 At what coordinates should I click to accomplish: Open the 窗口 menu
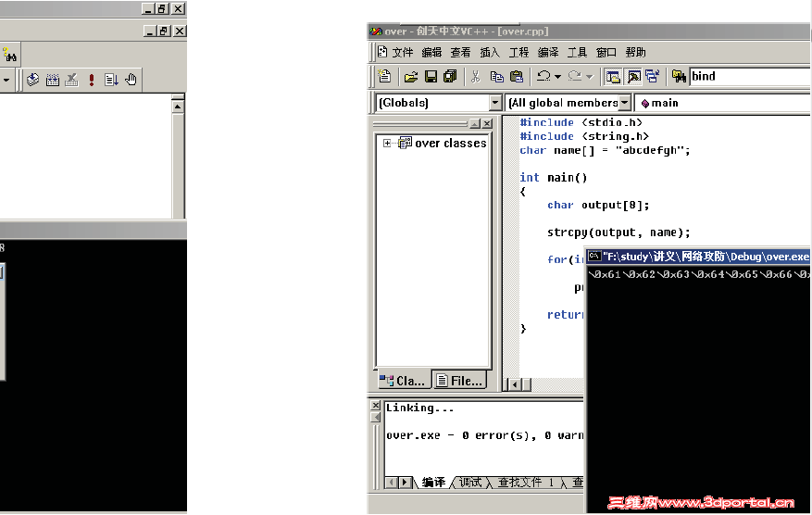(x=606, y=52)
